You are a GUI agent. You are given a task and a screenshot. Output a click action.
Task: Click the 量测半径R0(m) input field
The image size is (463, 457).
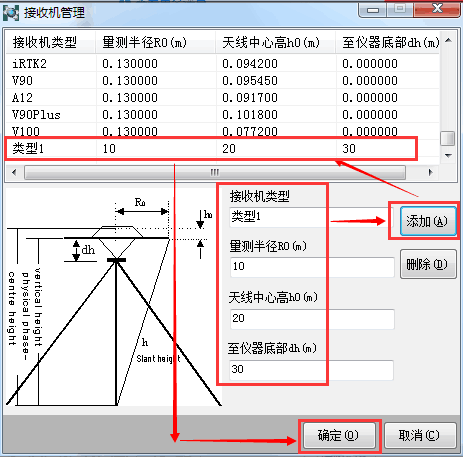pos(312,267)
